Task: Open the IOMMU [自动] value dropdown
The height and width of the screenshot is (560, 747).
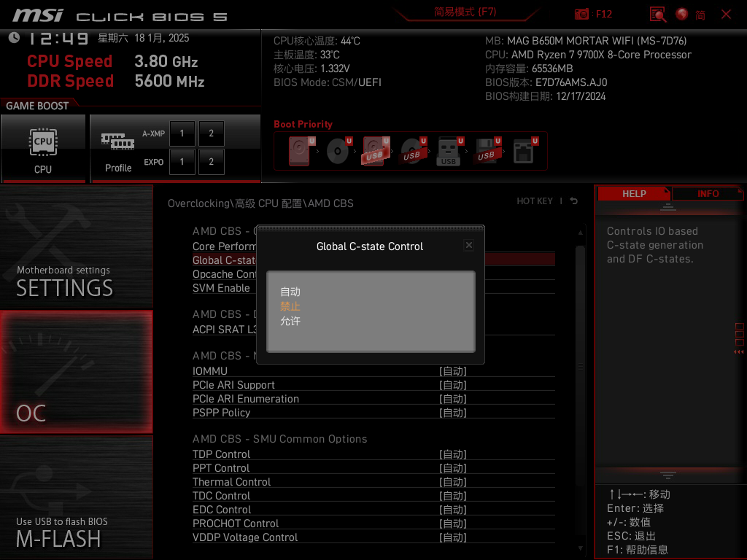Action: pyautogui.click(x=452, y=371)
